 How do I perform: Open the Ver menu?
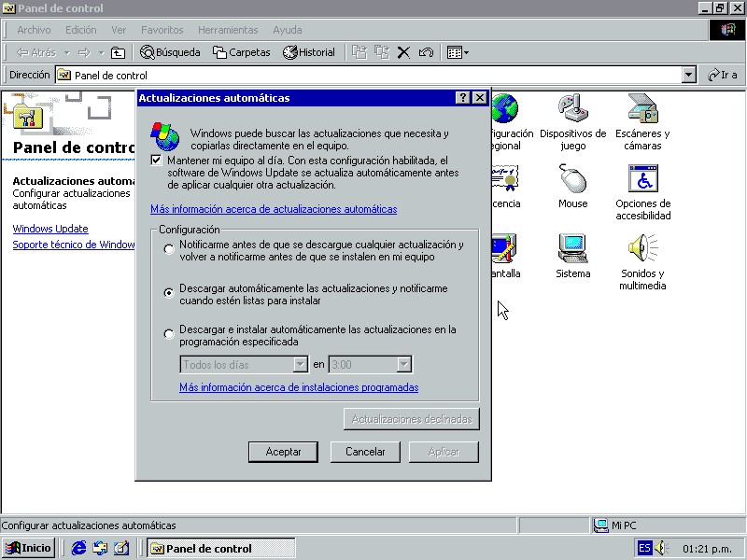(119, 30)
